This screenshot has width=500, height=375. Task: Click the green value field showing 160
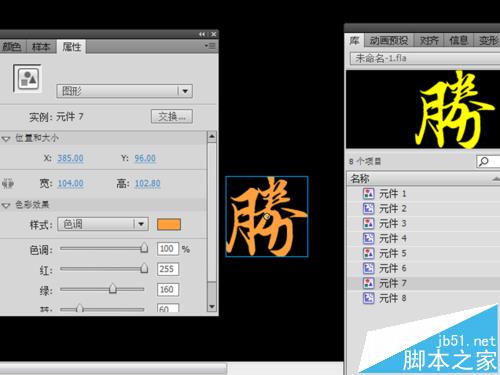click(168, 289)
